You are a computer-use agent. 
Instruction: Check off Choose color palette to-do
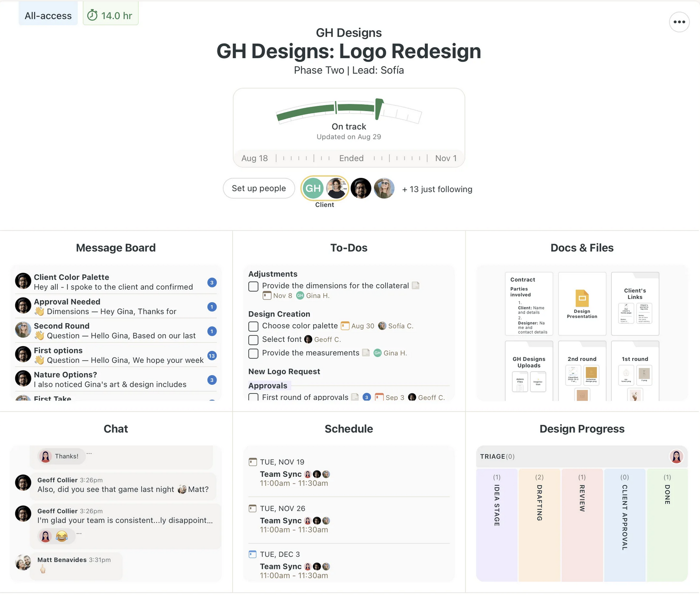[x=254, y=327]
